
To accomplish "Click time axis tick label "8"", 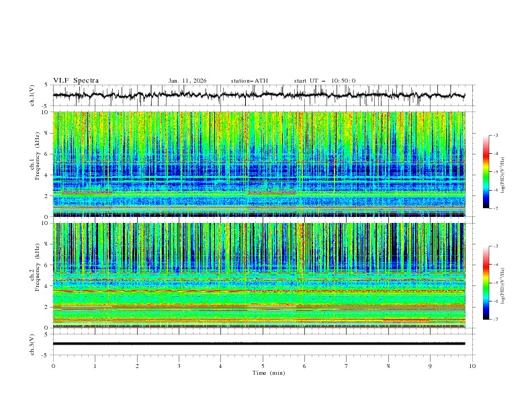I will click(x=388, y=366).
